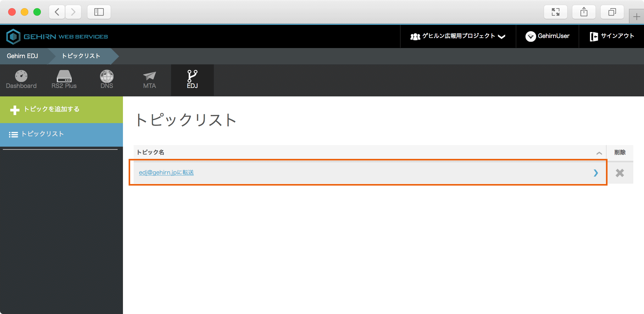This screenshot has width=644, height=314.
Task: Open topic using the right chevron
Action: (596, 173)
